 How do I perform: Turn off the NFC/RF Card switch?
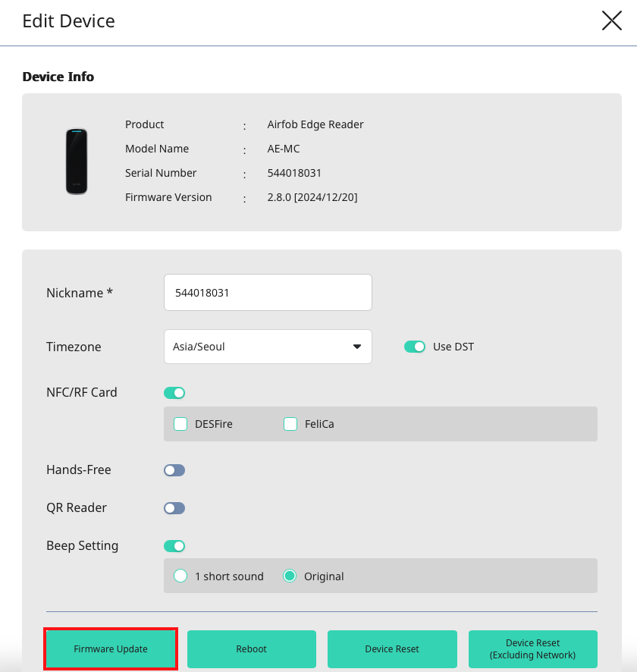tap(174, 393)
